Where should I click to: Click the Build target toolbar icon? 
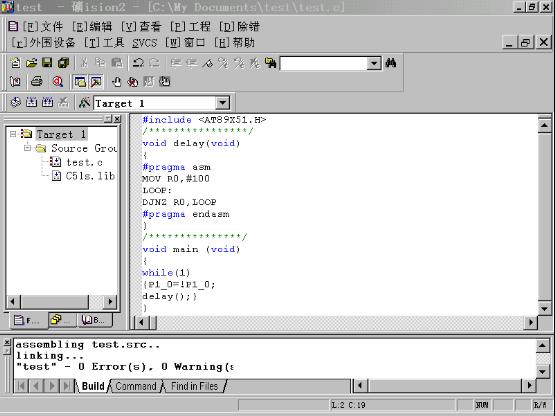[31, 103]
